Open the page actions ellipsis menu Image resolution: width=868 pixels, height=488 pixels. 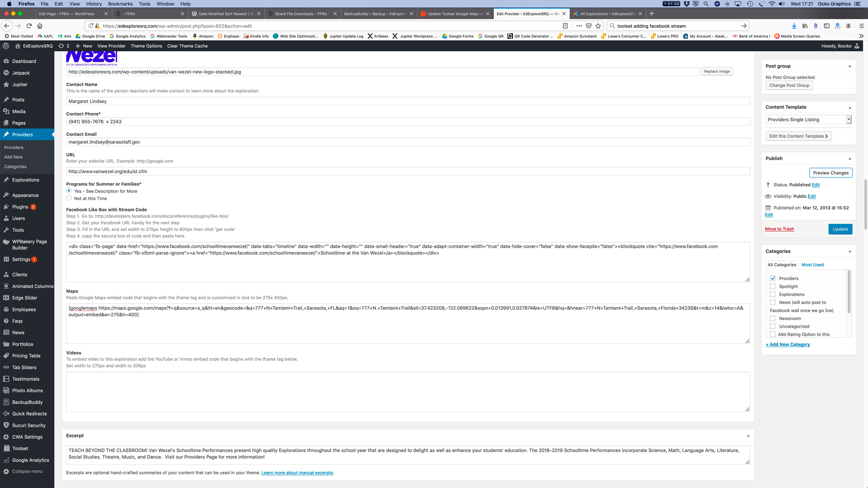pos(579,26)
